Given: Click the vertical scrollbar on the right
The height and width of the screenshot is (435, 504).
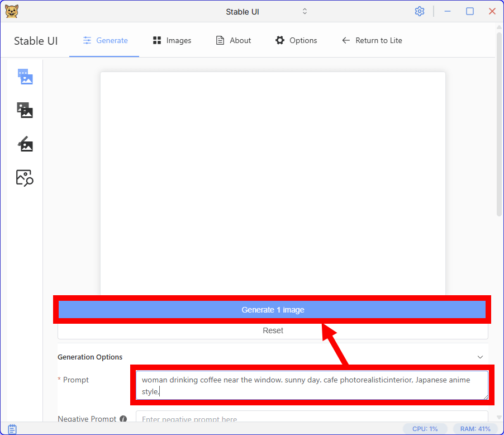Looking at the screenshot, I should [x=499, y=123].
